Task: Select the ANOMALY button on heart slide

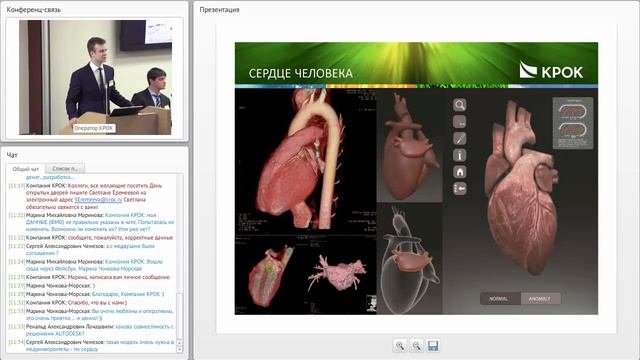Action: click(540, 299)
